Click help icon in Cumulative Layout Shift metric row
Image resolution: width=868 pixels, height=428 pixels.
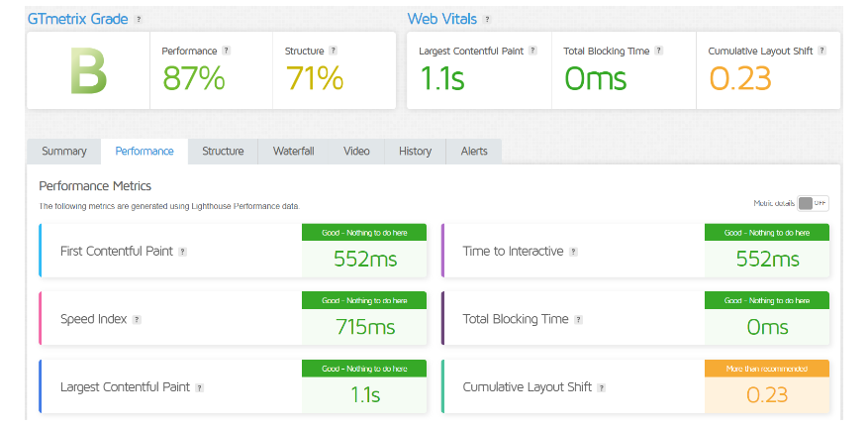tap(601, 388)
